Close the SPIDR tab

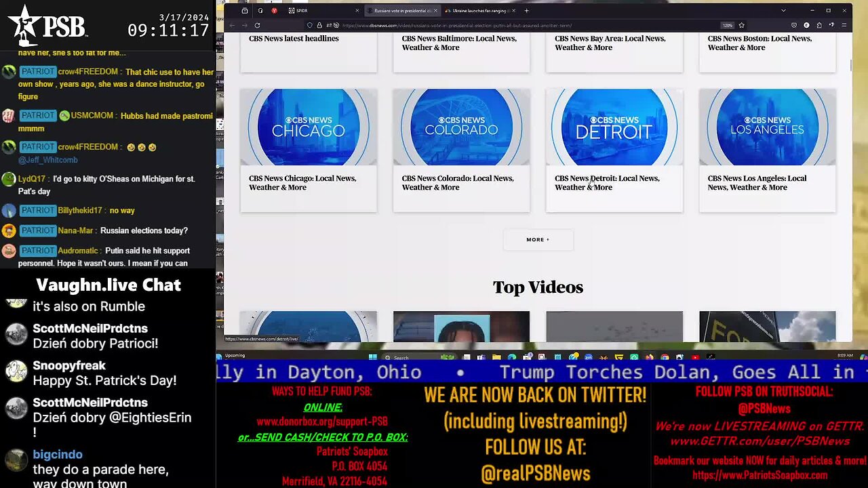357,10
